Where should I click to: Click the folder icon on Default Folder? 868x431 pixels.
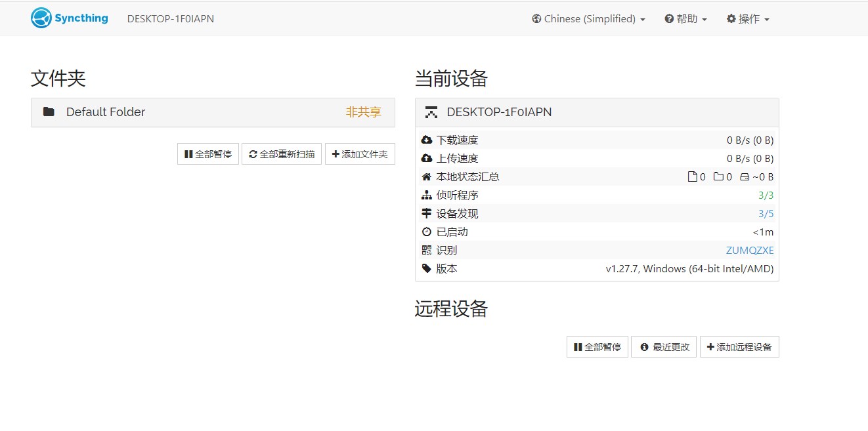click(x=49, y=112)
